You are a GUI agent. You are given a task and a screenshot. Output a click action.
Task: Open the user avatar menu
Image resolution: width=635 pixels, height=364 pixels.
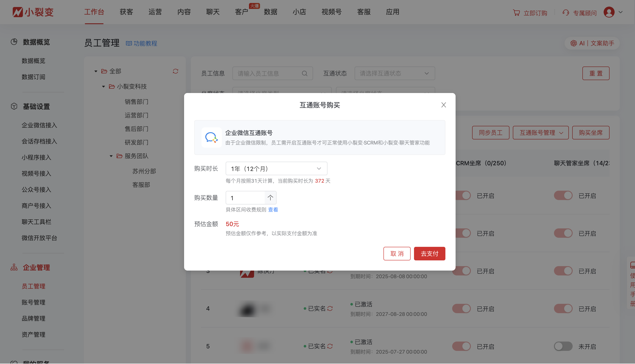coord(609,12)
